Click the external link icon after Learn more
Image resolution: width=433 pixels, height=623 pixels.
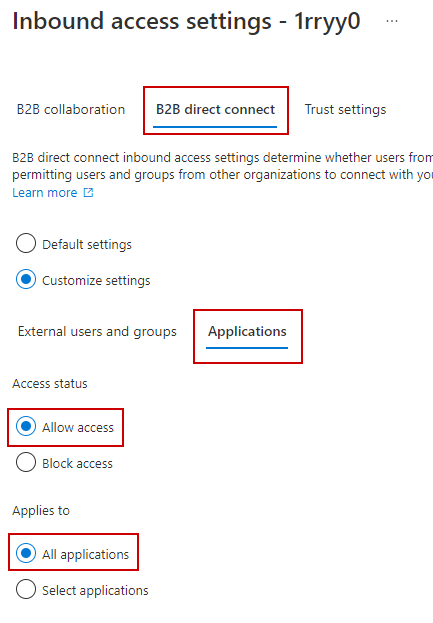point(88,193)
